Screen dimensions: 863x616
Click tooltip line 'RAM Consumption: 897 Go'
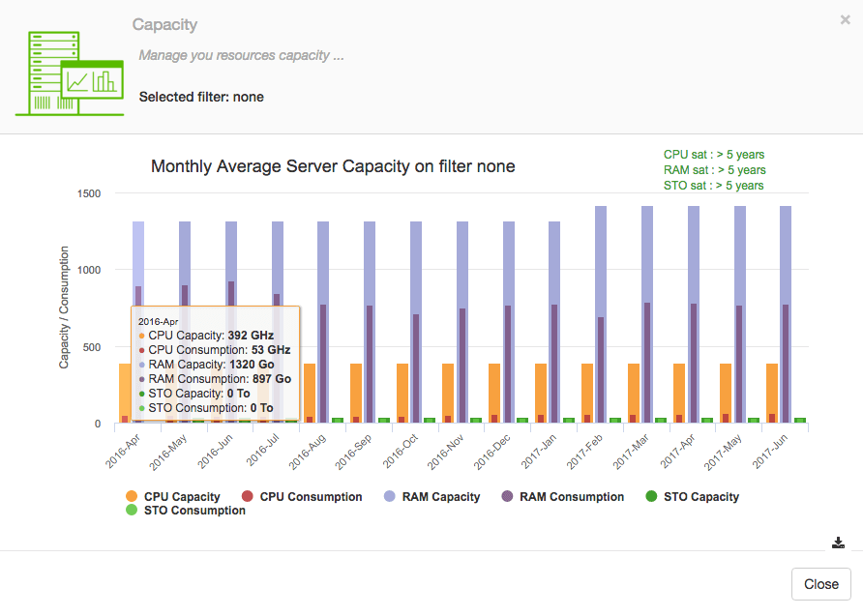(220, 379)
